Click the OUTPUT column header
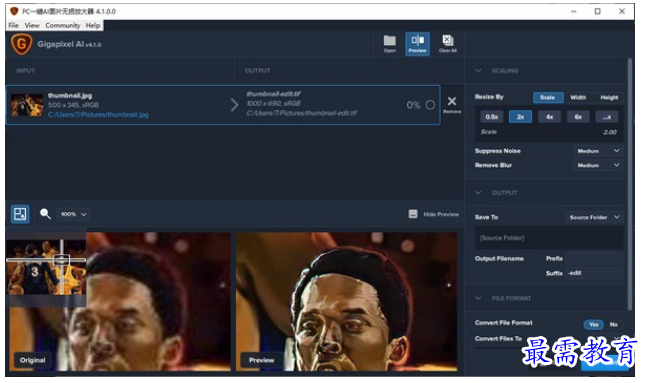This screenshot has width=646, height=383. (x=257, y=70)
